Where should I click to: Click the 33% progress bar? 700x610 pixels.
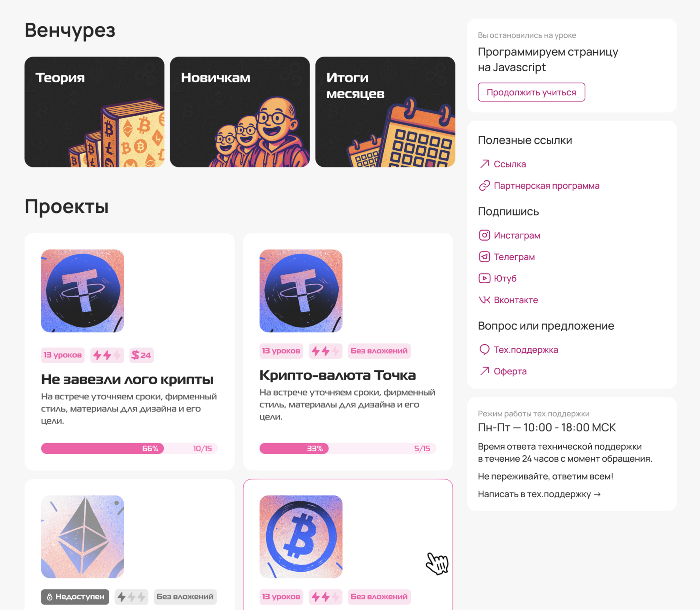pos(347,448)
